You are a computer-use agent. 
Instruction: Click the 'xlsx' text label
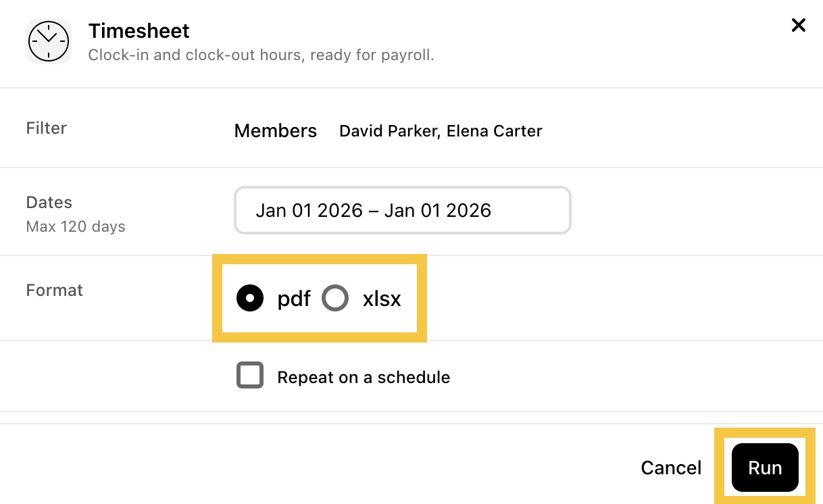[382, 299]
